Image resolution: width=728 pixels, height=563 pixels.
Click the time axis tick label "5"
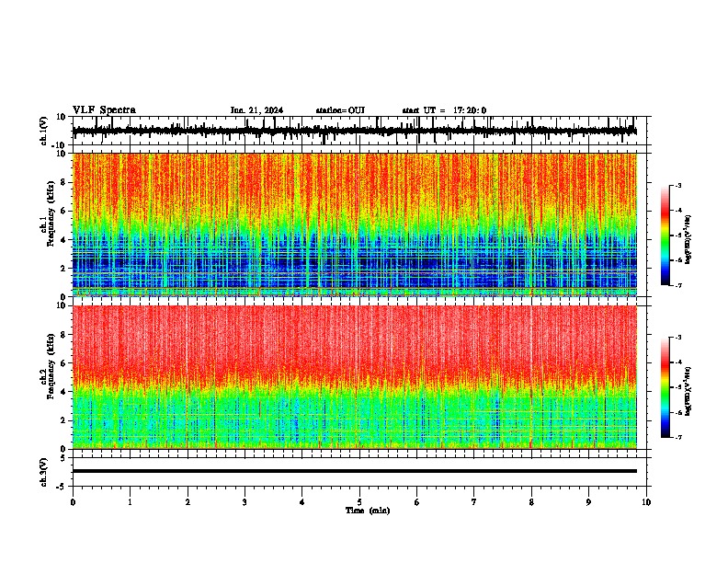359,502
